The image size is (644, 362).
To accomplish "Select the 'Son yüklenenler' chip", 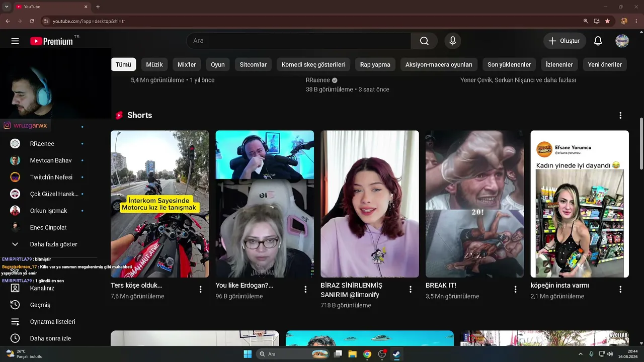I will [x=509, y=64].
